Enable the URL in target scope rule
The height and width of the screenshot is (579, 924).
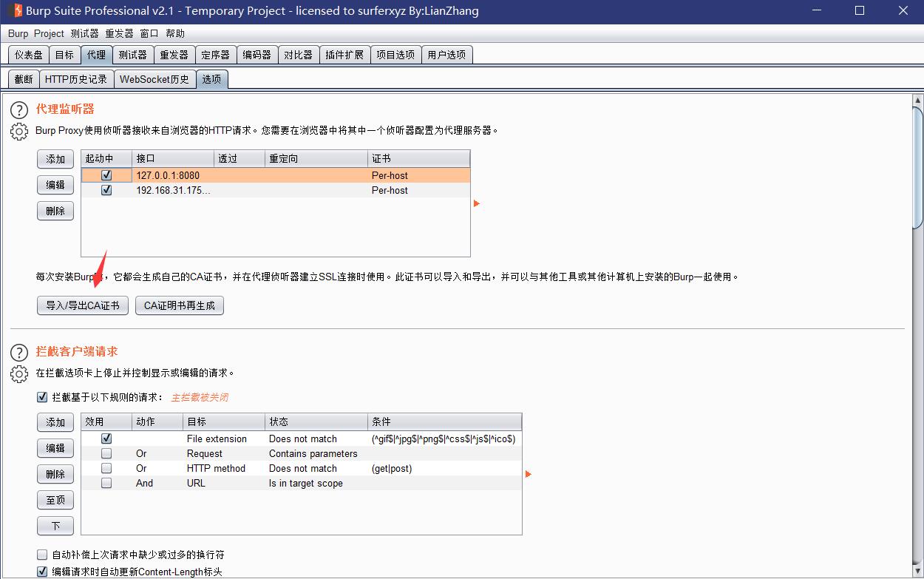click(x=106, y=483)
